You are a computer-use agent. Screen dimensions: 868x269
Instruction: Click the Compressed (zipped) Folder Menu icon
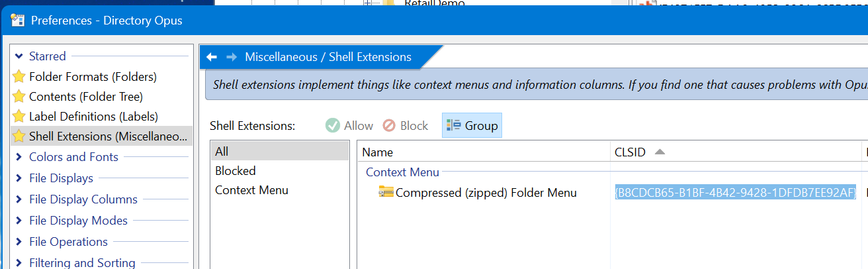[386, 193]
